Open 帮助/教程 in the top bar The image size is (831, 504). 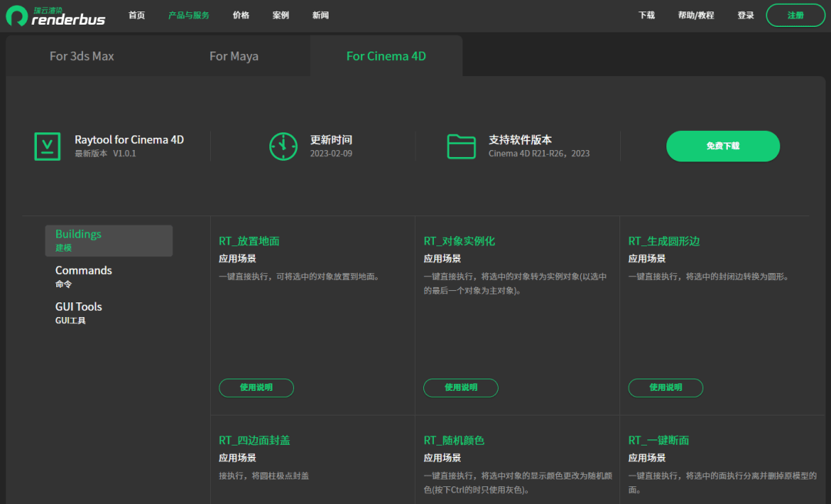696,15
